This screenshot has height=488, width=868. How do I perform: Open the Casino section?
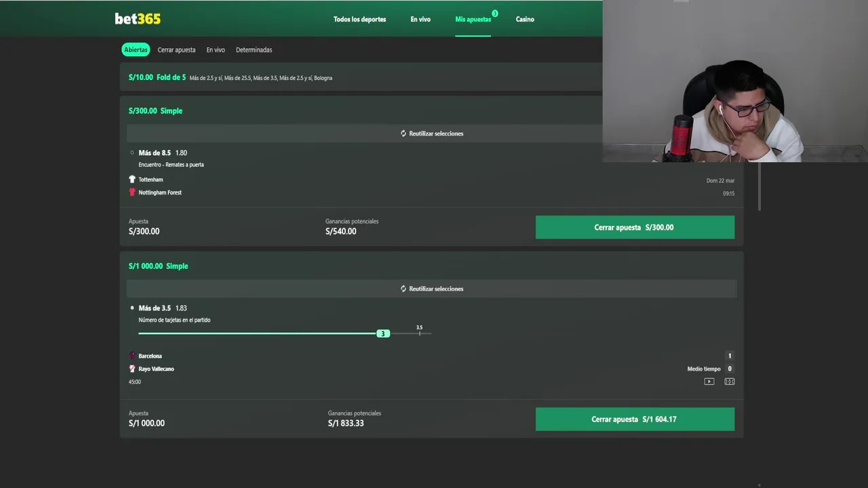[525, 19]
